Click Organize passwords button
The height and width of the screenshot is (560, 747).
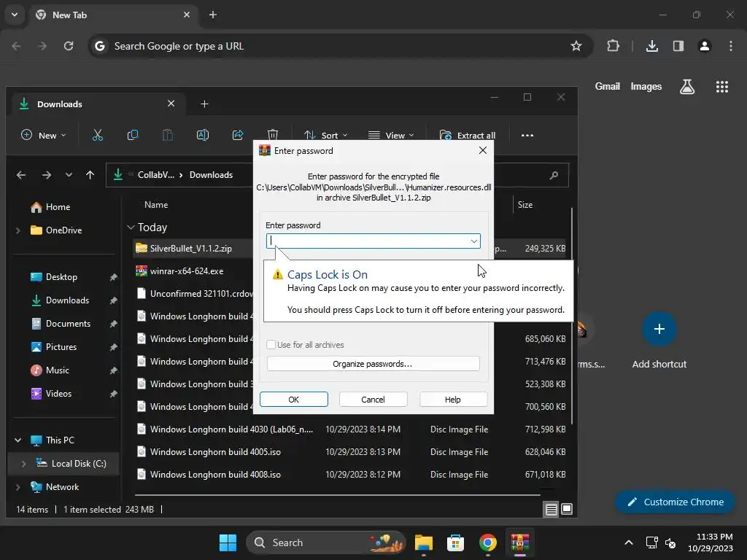click(x=373, y=364)
